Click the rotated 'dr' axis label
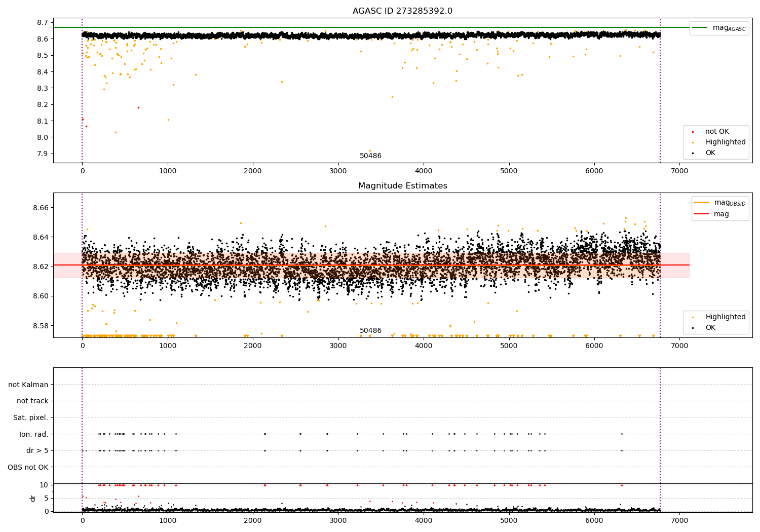This screenshot has width=760, height=532. [x=33, y=498]
